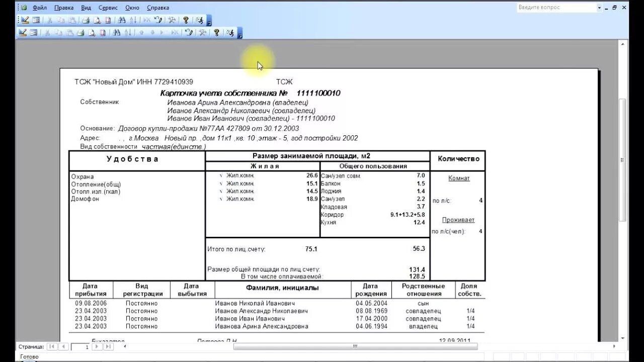Image resolution: width=644 pixels, height=362 pixels.
Task: Click the form view icon in upper toolbar
Action: coord(36,20)
